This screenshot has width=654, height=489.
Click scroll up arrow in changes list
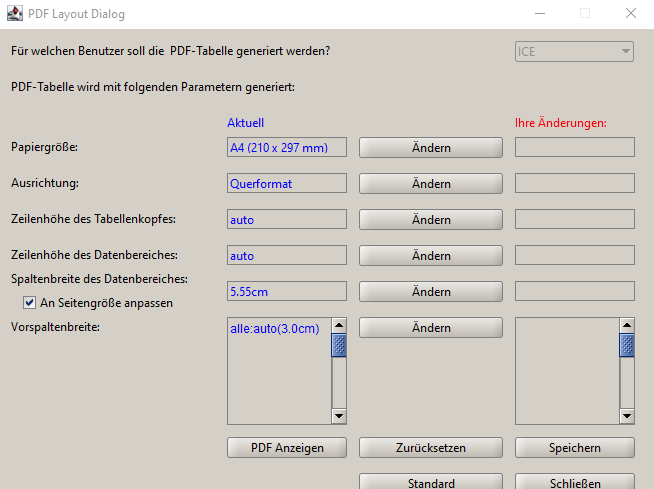(x=626, y=326)
